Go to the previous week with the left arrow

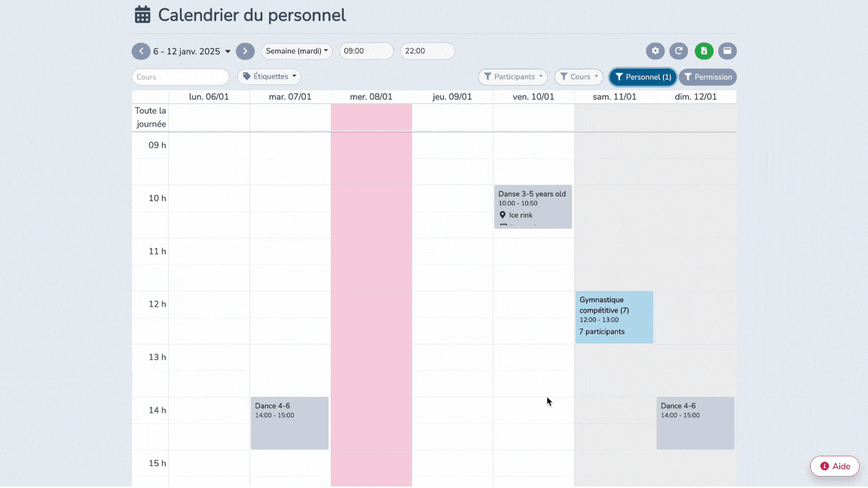pyautogui.click(x=141, y=50)
